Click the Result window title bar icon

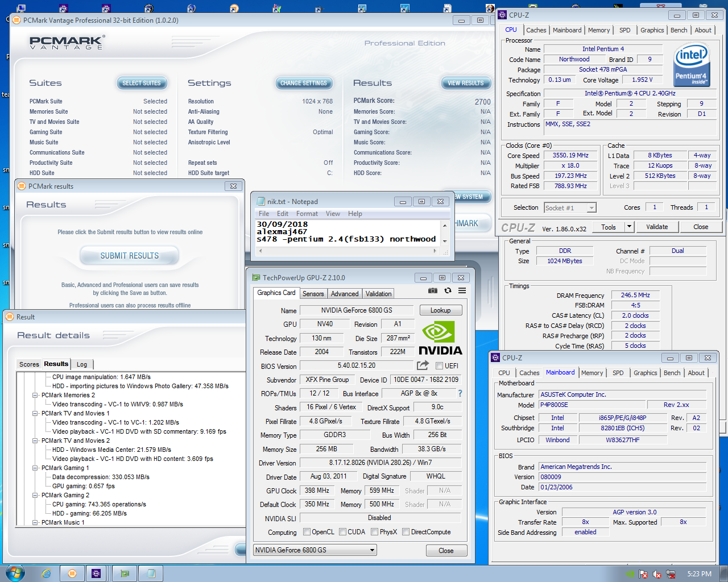point(10,317)
